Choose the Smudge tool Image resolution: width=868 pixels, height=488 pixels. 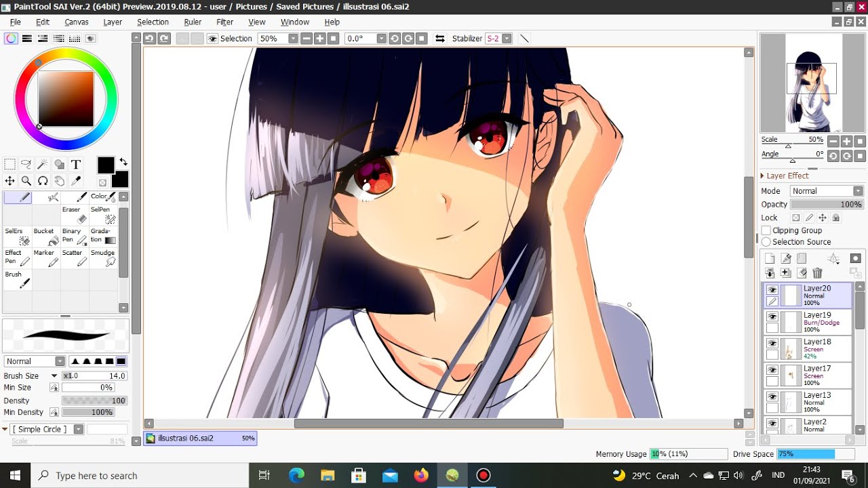tap(103, 258)
